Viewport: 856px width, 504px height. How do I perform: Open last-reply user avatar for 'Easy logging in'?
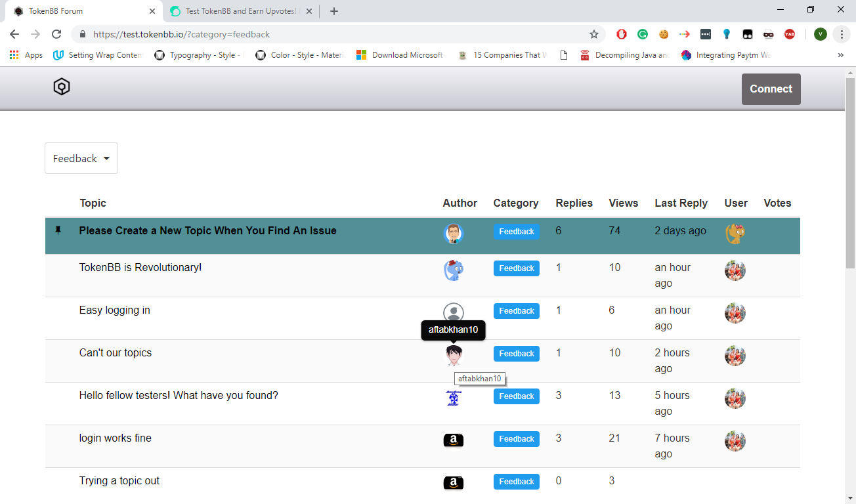click(x=735, y=313)
